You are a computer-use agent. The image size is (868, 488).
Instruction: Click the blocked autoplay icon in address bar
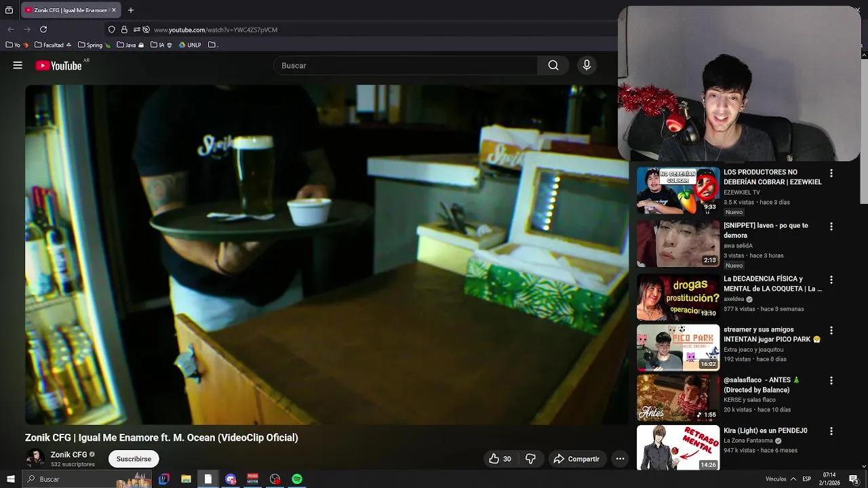point(146,29)
